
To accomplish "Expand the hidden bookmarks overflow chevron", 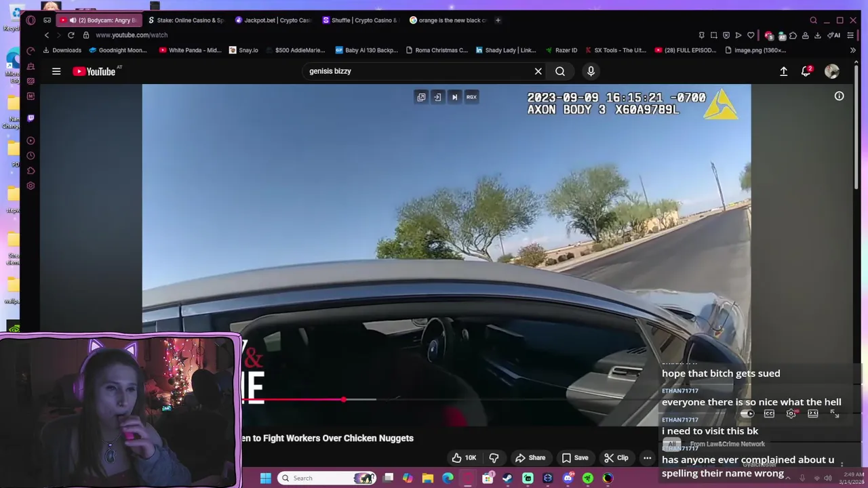I will coord(852,50).
